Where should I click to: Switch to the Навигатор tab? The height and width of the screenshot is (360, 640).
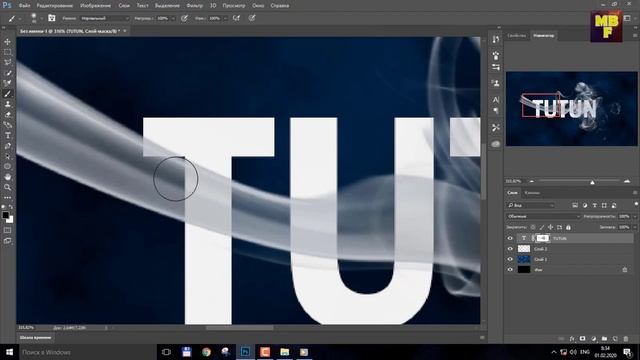pos(544,36)
